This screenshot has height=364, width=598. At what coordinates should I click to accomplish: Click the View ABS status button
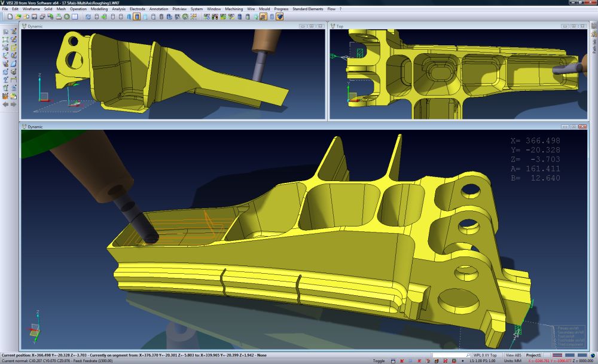click(514, 355)
